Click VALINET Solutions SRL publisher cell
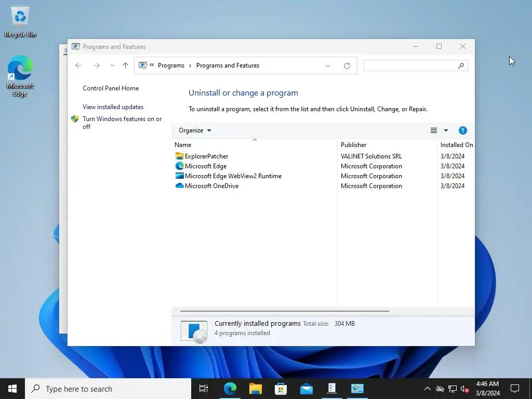The image size is (532, 399). [x=371, y=156]
